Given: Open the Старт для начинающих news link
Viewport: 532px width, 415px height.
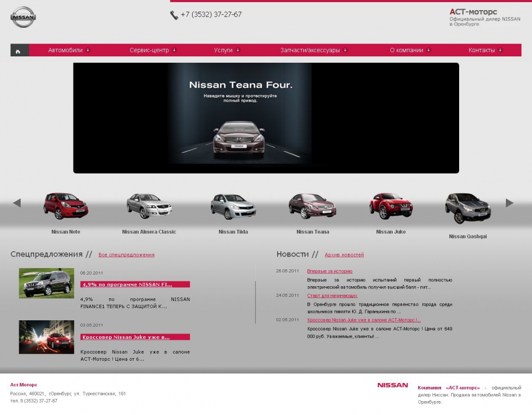Looking at the screenshot, I should pyautogui.click(x=332, y=296).
